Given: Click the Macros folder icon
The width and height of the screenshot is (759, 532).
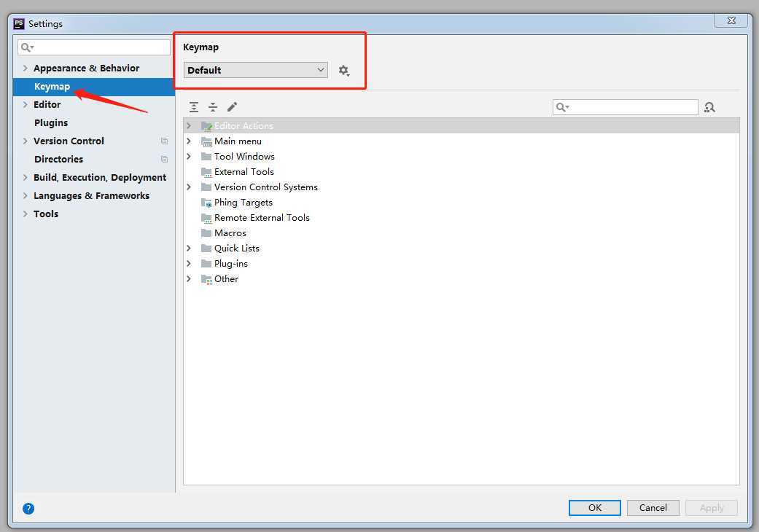Looking at the screenshot, I should pos(206,233).
